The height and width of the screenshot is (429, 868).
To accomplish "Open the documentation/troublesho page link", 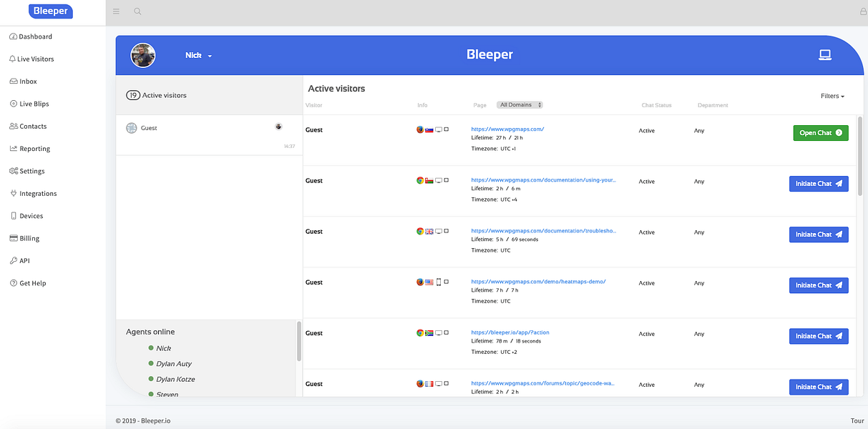I will click(x=543, y=231).
